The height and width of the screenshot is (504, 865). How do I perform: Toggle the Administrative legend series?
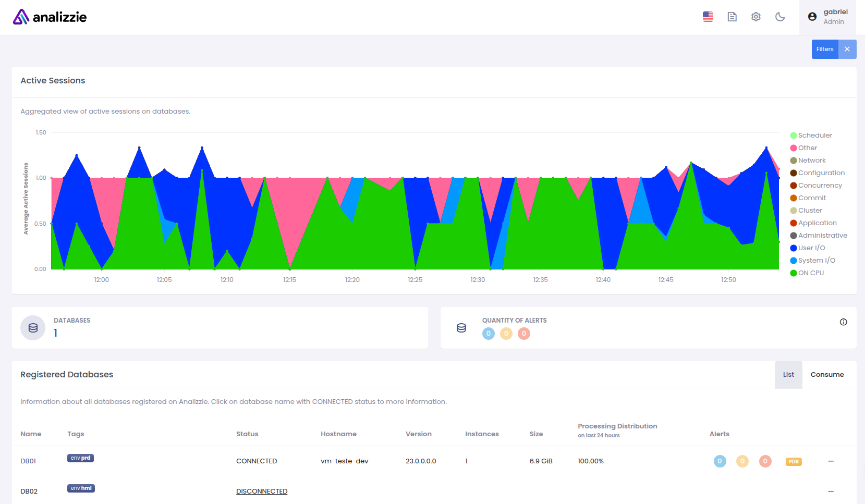point(819,236)
